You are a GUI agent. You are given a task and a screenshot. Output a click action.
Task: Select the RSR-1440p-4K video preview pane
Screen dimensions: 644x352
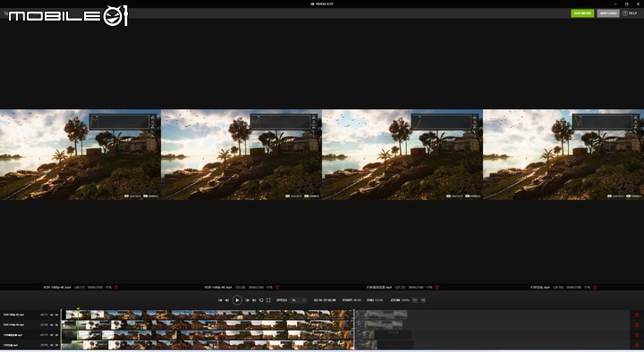coord(241,155)
